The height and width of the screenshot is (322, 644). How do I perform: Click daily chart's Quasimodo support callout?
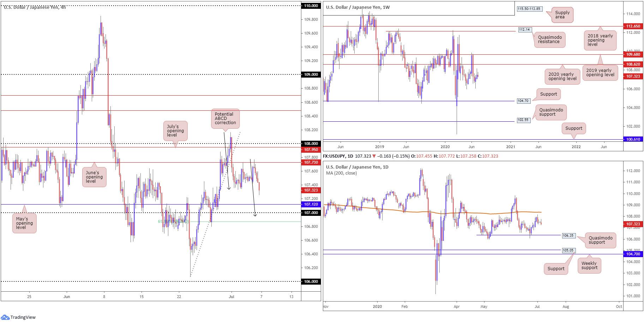pos(601,240)
